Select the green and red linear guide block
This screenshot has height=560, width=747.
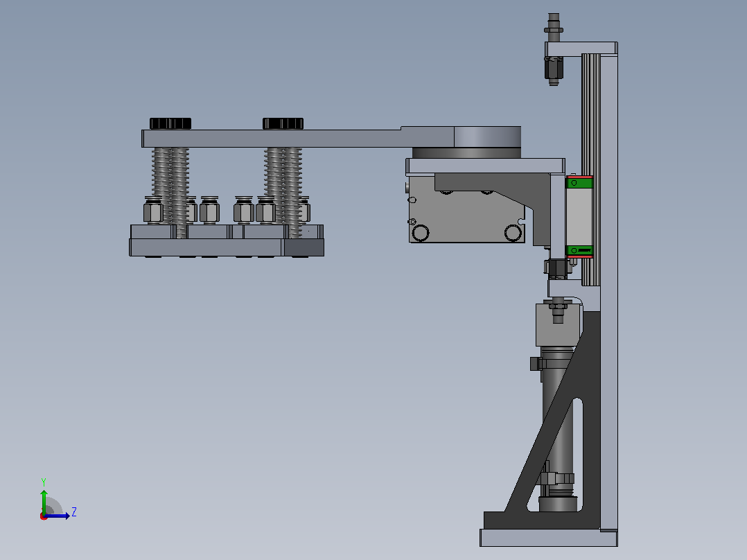(x=579, y=217)
